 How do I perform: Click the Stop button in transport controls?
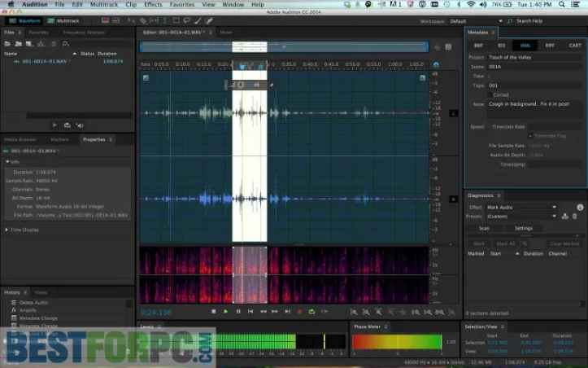(x=214, y=311)
